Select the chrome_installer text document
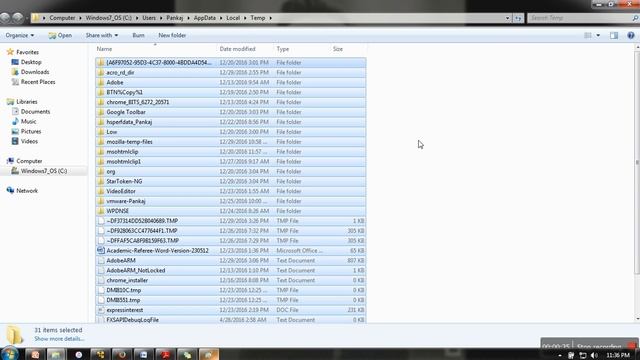 (231, 280)
